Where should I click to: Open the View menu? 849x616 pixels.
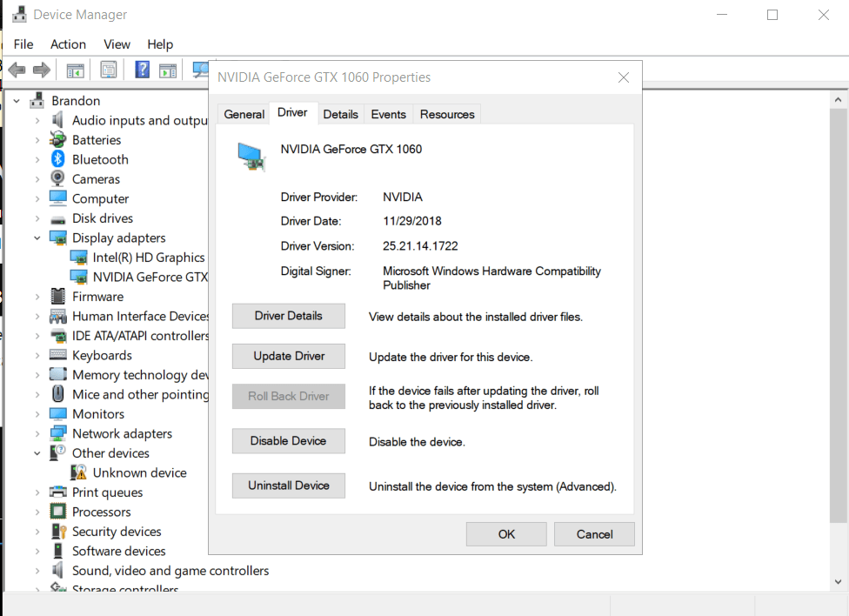pos(117,44)
